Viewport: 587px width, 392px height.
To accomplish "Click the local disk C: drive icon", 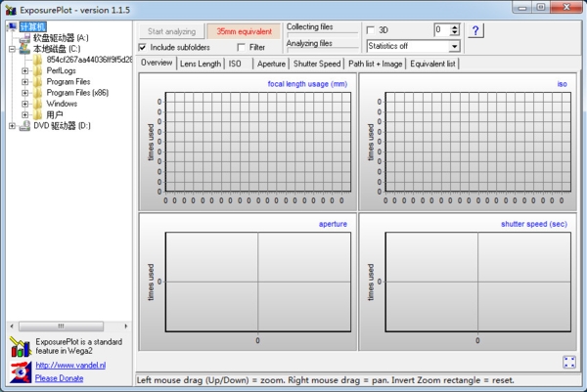I will (24, 49).
